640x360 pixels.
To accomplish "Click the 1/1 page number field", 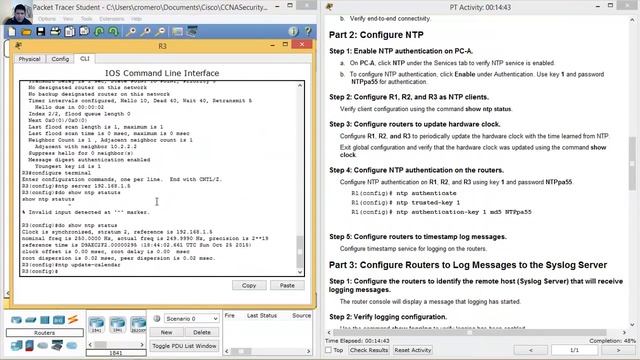I will click(x=574, y=350).
